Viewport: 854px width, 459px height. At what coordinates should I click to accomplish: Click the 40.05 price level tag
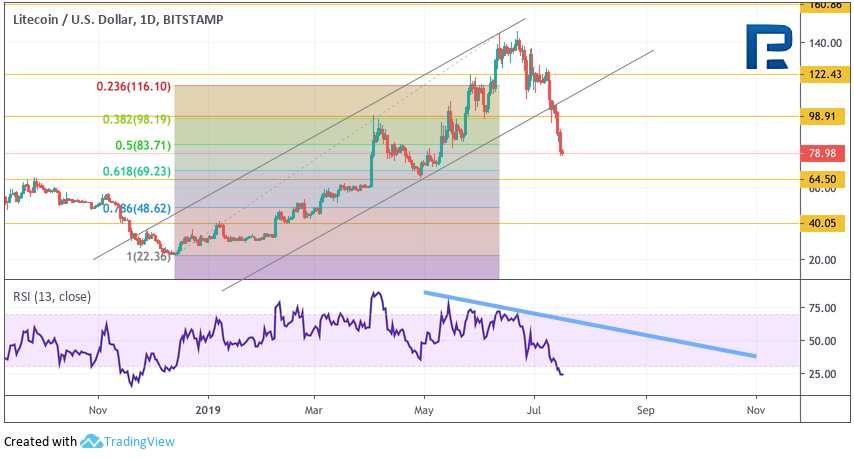(x=826, y=223)
